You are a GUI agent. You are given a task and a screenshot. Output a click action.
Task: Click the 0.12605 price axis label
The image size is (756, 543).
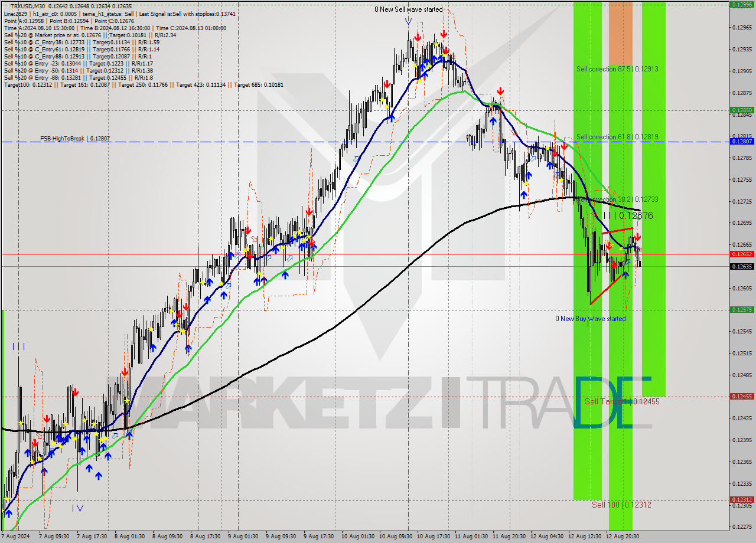pyautogui.click(x=742, y=288)
